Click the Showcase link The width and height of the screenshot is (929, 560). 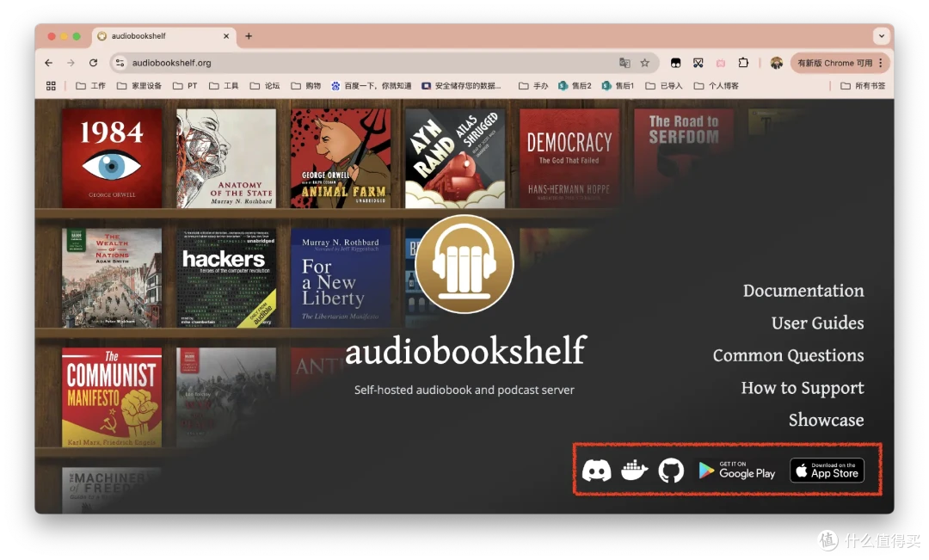826,420
